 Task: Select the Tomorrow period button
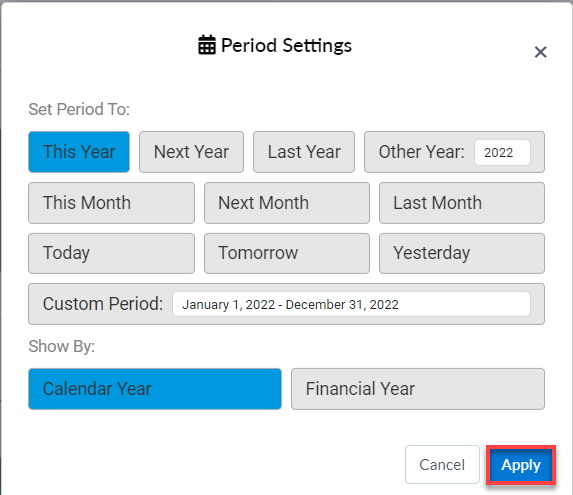[287, 253]
